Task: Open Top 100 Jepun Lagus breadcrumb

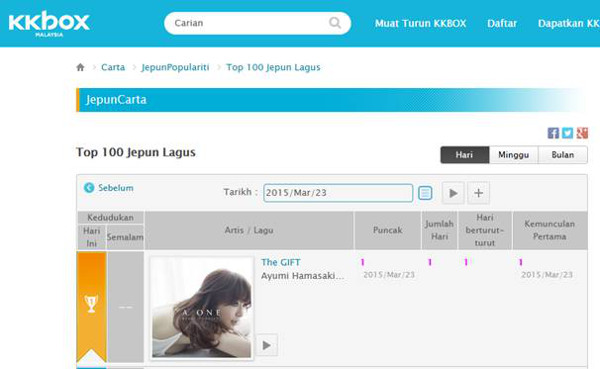Action: 273,67
